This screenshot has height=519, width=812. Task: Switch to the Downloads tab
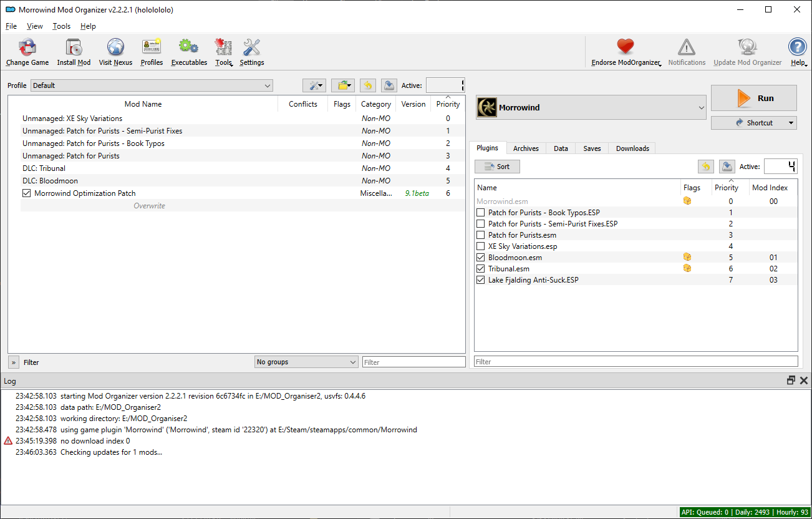[632, 148]
